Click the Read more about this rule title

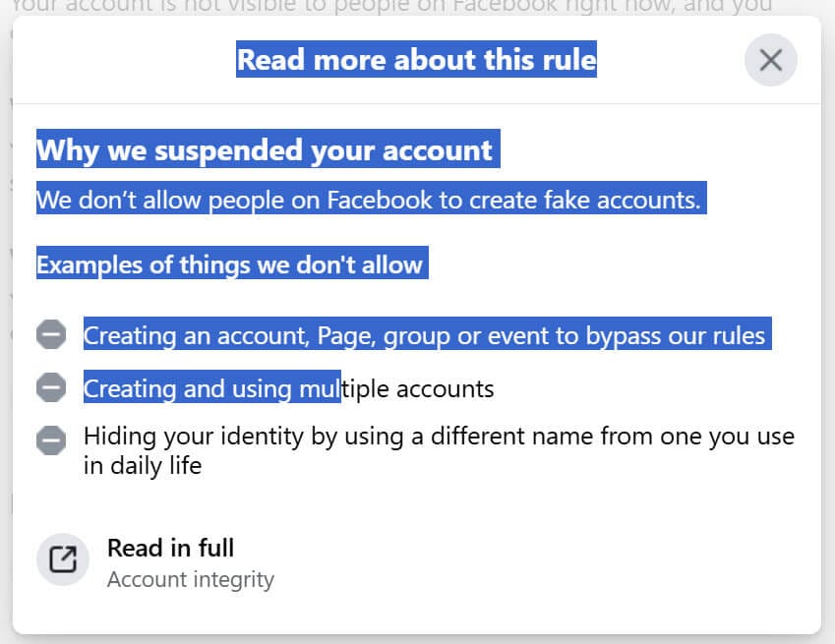[x=416, y=59]
